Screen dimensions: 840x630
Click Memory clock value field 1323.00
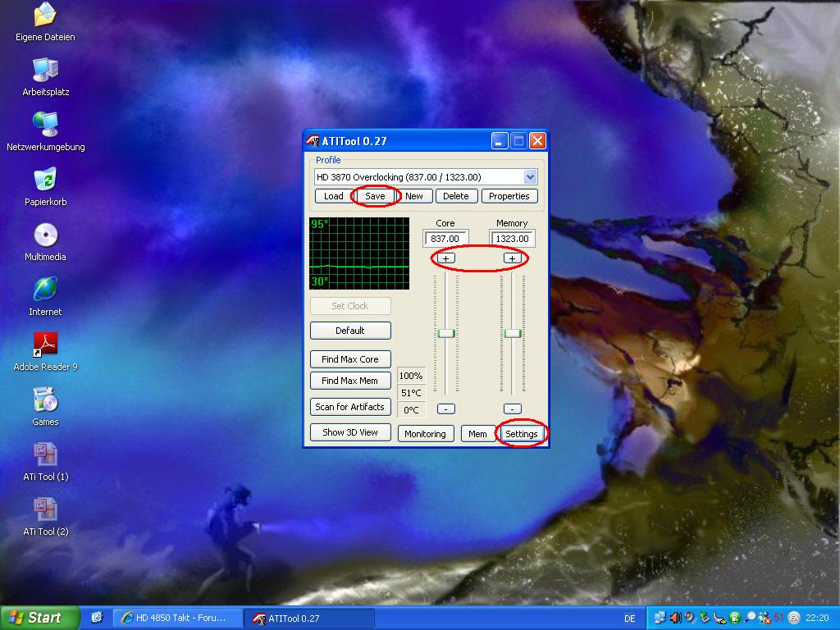pyautogui.click(x=512, y=239)
